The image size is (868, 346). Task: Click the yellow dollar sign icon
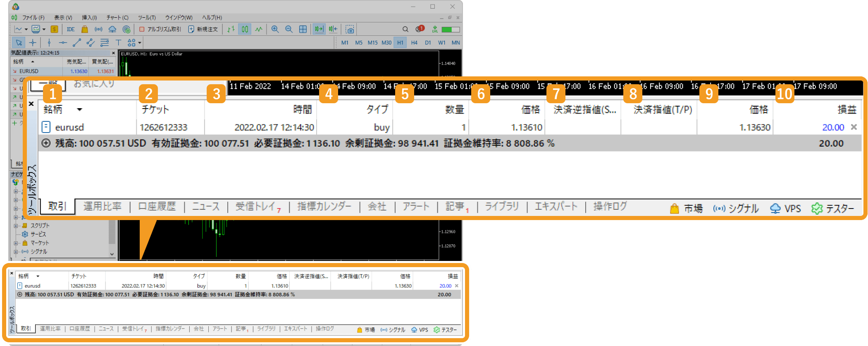54,29
